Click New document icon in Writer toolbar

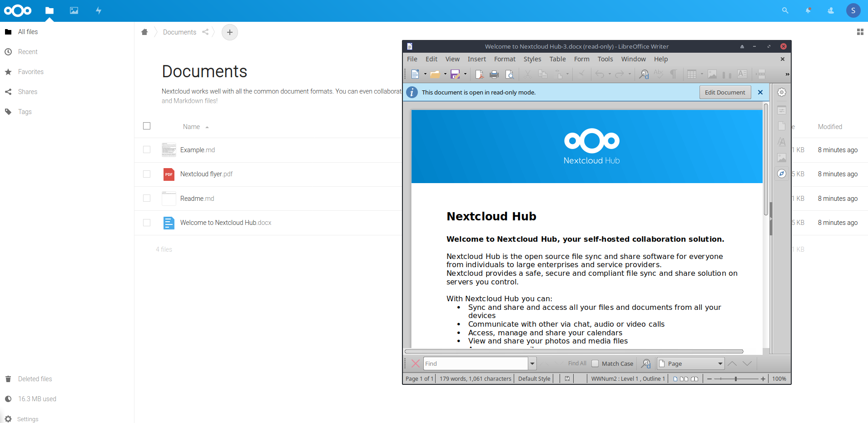pyautogui.click(x=415, y=74)
